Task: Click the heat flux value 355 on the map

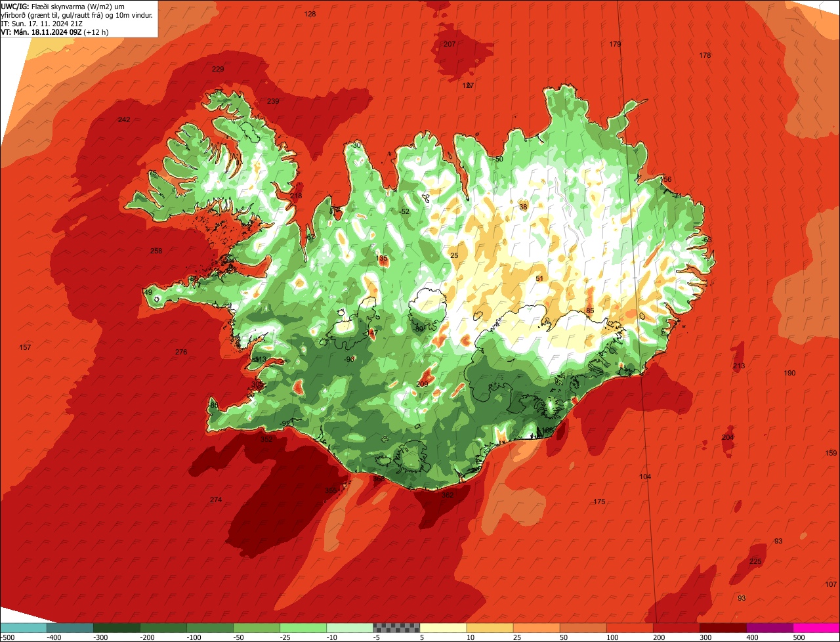Action: pyautogui.click(x=331, y=490)
